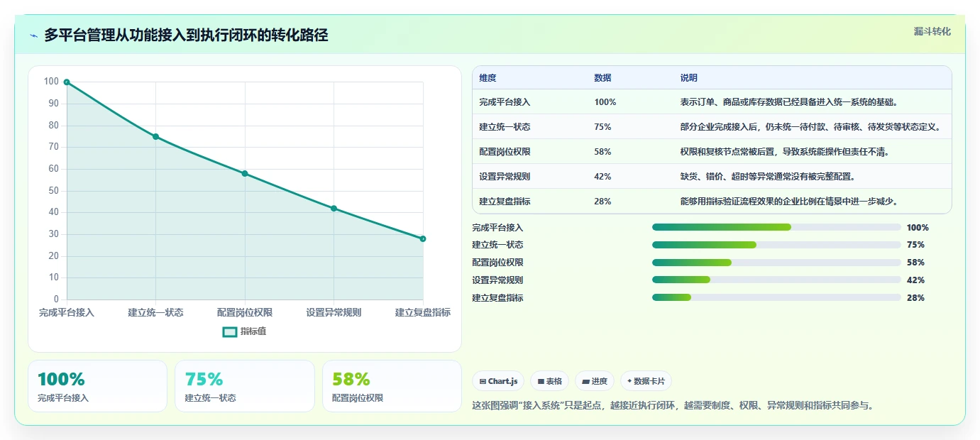
Task: Click the 建立复盘指标 table cell
Action: (505, 202)
